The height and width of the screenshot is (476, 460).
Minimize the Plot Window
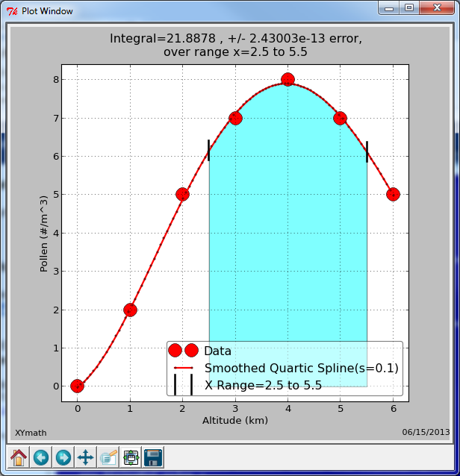tap(389, 7)
